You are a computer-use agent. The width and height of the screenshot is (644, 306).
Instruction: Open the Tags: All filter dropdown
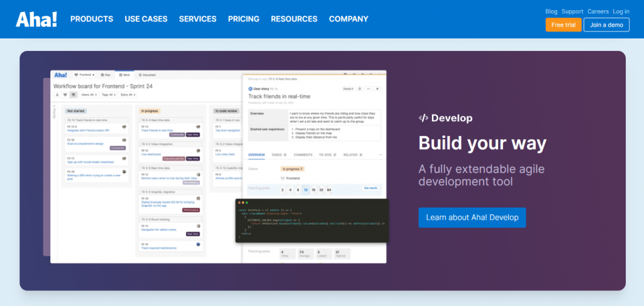click(108, 94)
